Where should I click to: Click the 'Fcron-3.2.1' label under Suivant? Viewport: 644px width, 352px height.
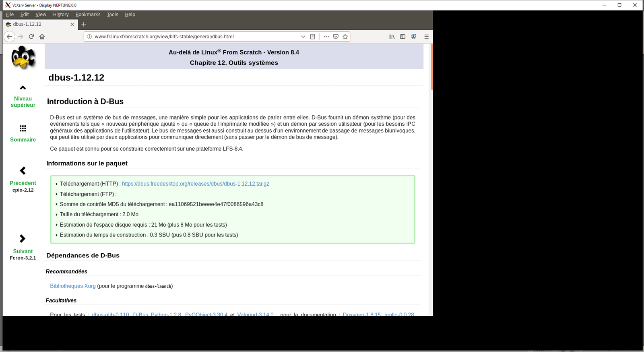click(x=23, y=258)
